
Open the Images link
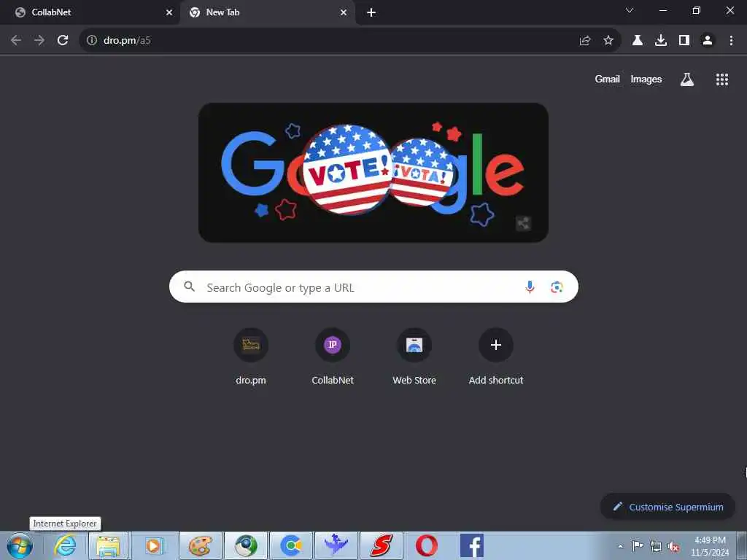pyautogui.click(x=646, y=79)
